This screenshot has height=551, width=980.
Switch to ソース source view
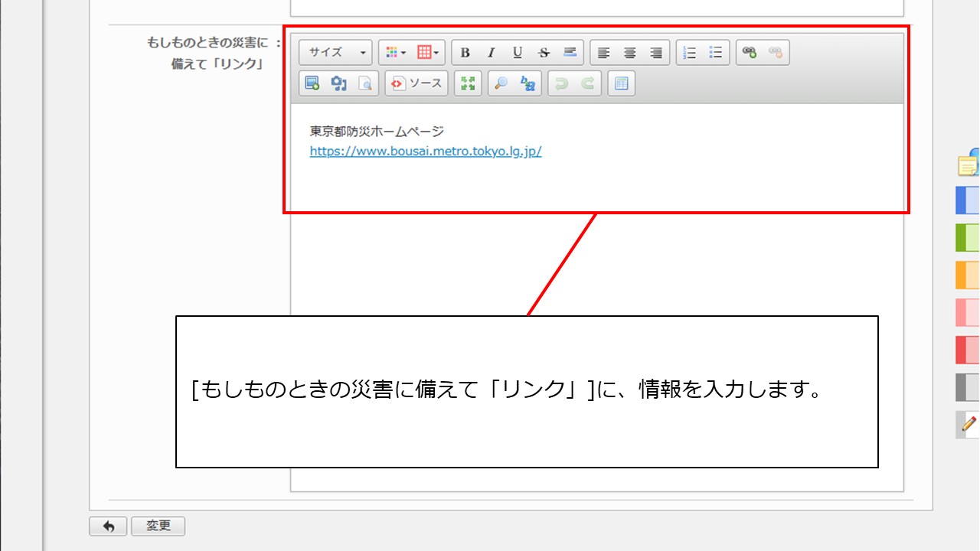(x=416, y=83)
